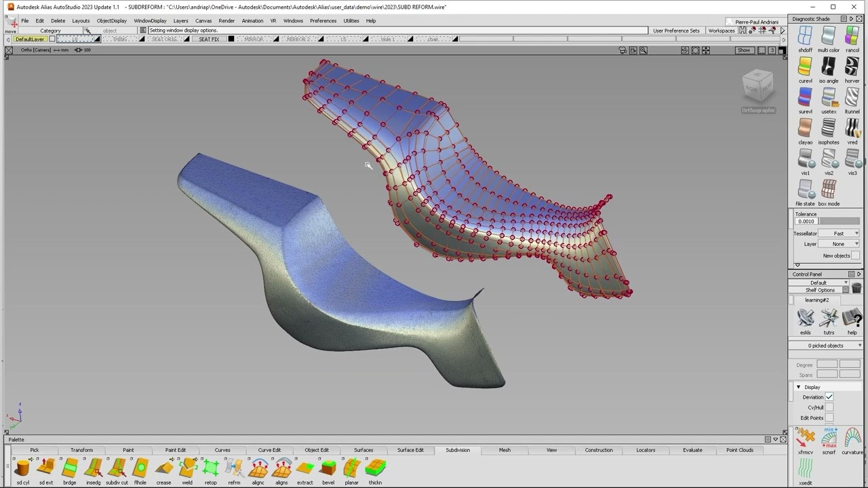The image size is (868, 488).
Task: Open the sd cyl subdivision cylinder tool
Action: 22,468
